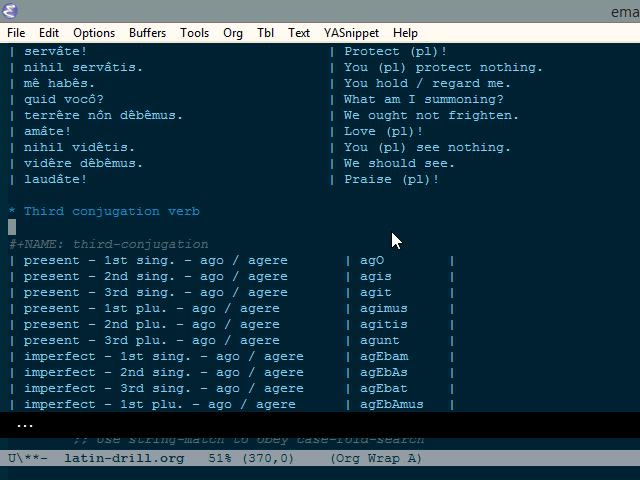Open the Tbl menu
The image size is (640, 480).
(265, 33)
